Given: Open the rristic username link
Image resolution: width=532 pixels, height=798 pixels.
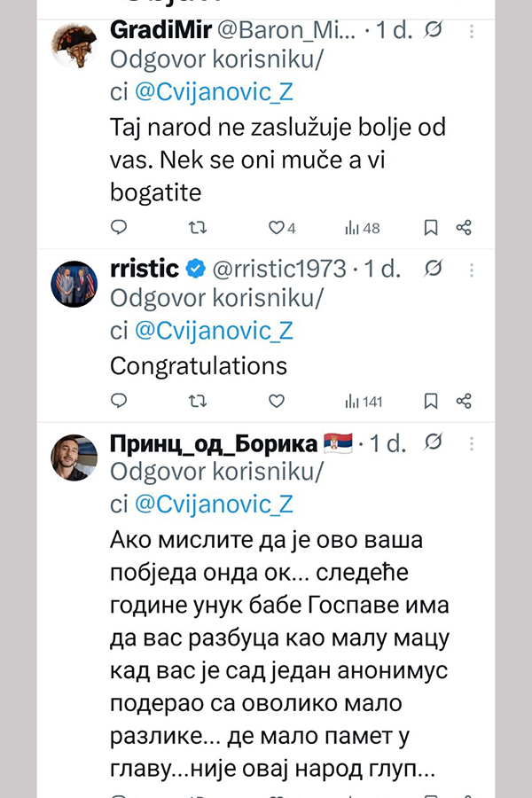Looking at the screenshot, I should [x=144, y=268].
